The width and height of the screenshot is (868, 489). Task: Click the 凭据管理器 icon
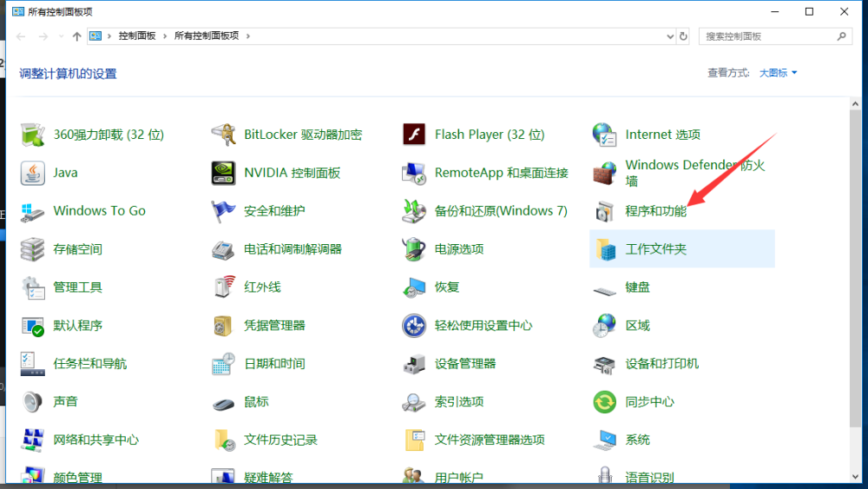[224, 326]
